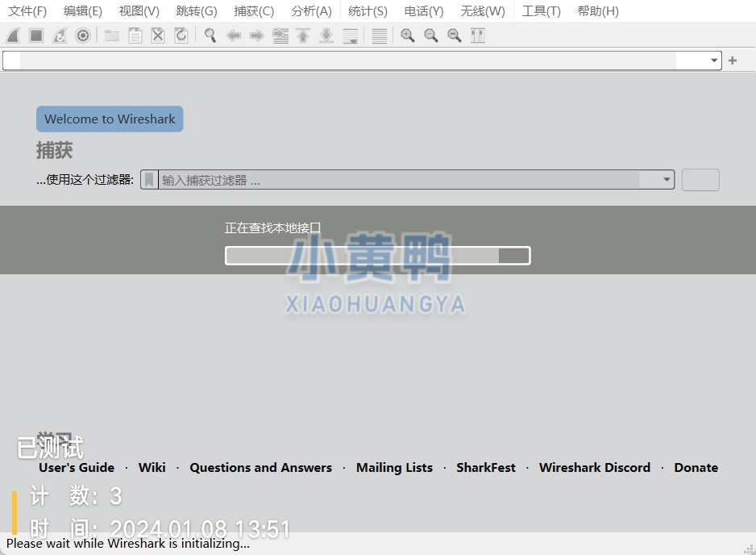Click the blank button beside capture filter
Viewport: 756px width, 555px height.
pyautogui.click(x=700, y=180)
